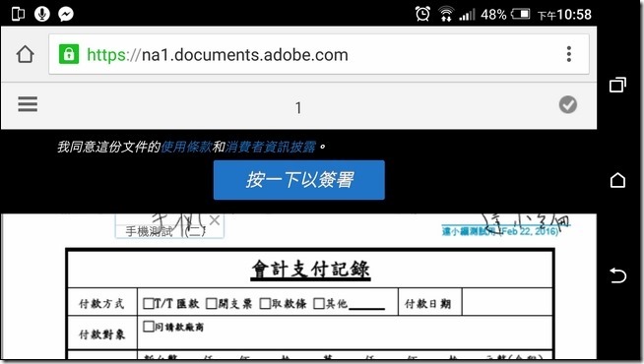Tap the microphone status bar icon
Screen dimensions: 644x364
(x=42, y=14)
